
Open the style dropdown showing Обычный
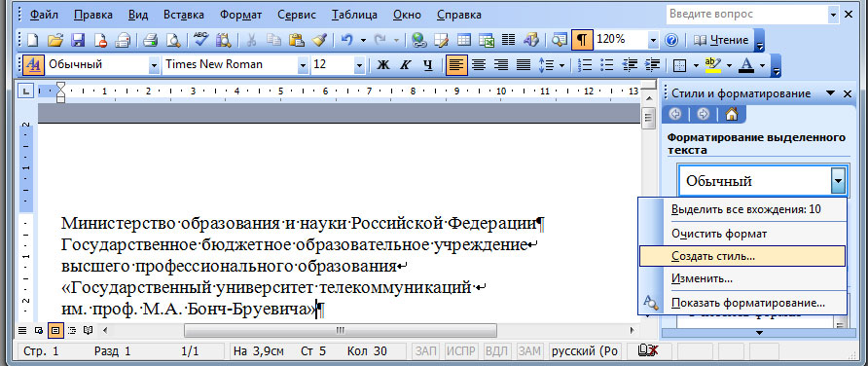[154, 65]
